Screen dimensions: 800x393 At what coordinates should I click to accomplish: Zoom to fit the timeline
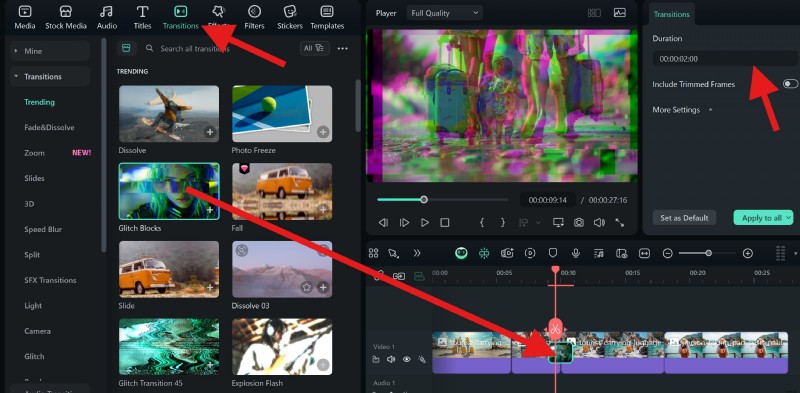pos(644,253)
